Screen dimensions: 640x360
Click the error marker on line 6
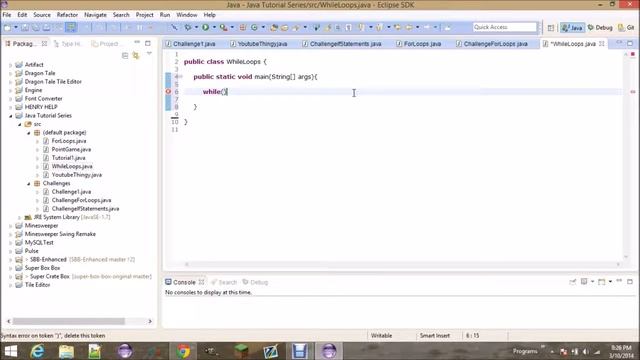coord(168,91)
